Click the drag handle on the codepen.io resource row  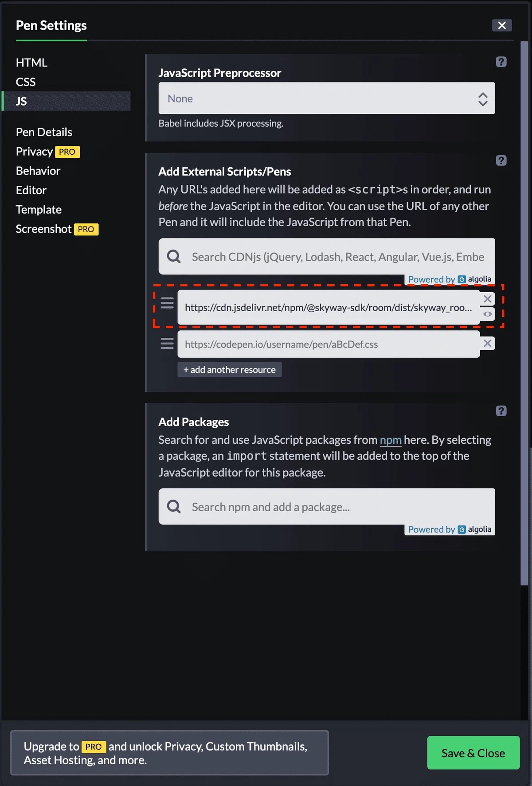(167, 343)
